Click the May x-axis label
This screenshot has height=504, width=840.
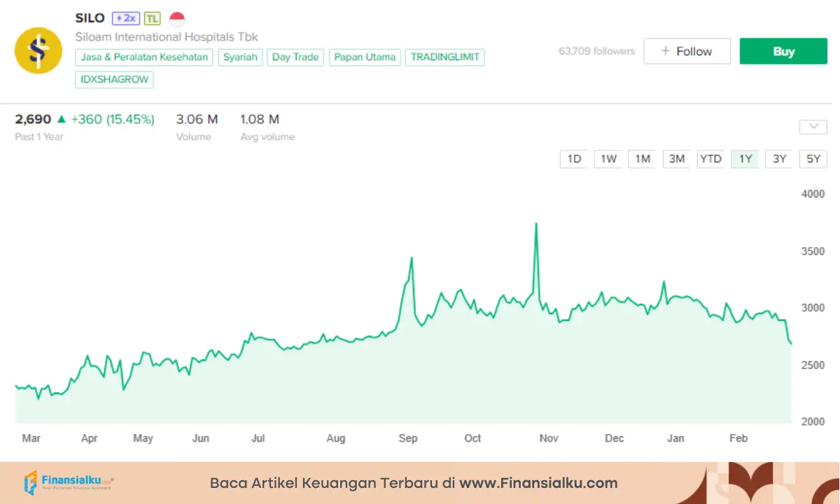point(143,438)
